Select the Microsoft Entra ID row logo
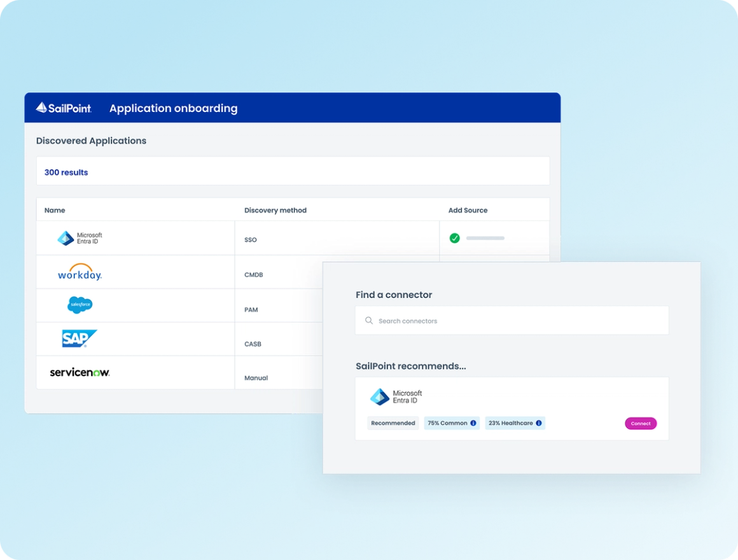The width and height of the screenshot is (738, 560). (x=80, y=238)
